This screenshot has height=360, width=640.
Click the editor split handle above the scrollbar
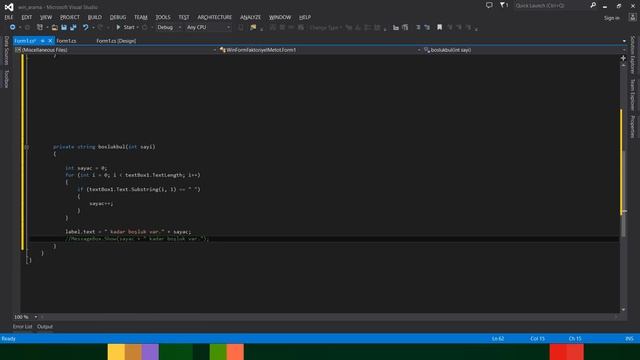pos(623,58)
